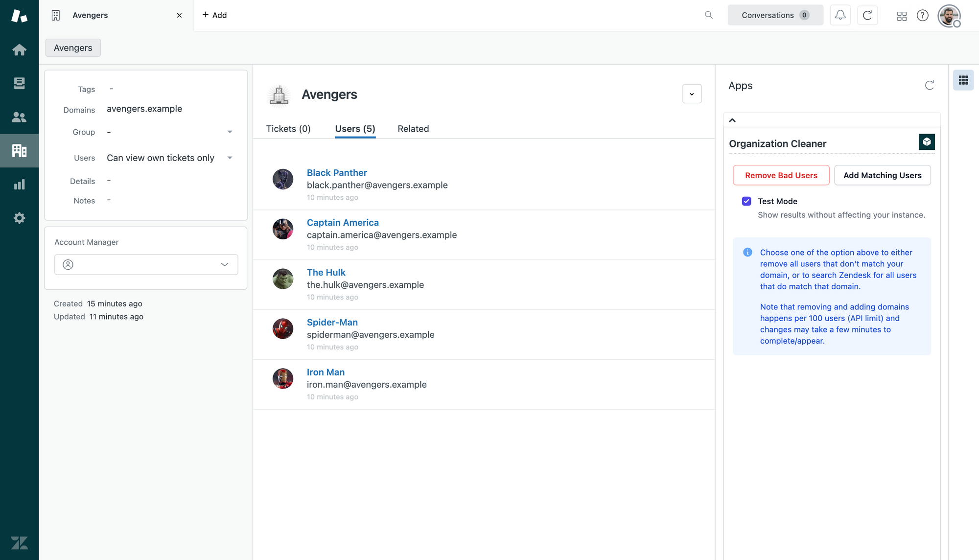The image size is (979, 560).
Task: Open the Views icon in sidebar
Action: point(19,83)
